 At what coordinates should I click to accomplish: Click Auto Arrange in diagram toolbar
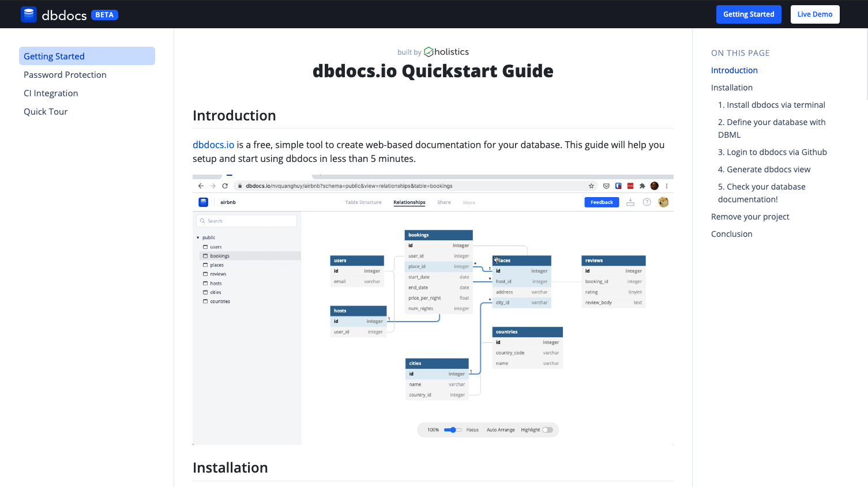tap(501, 430)
